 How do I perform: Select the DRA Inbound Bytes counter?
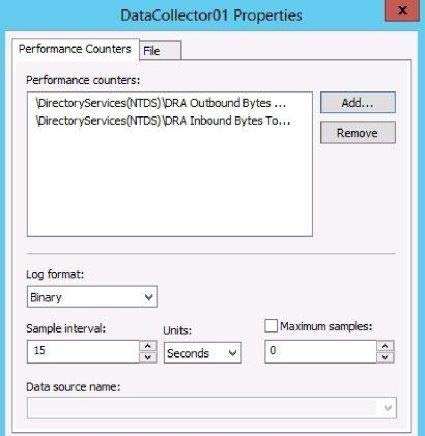tap(163, 121)
